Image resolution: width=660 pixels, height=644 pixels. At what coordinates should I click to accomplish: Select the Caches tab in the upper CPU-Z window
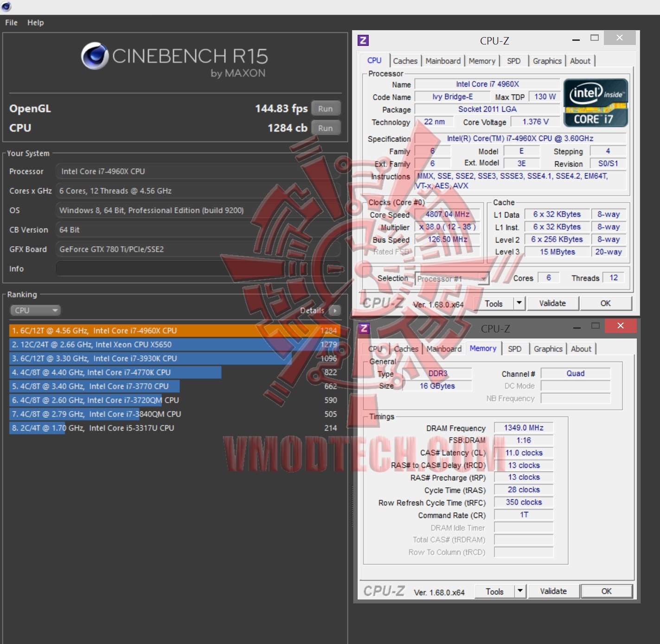tap(405, 61)
